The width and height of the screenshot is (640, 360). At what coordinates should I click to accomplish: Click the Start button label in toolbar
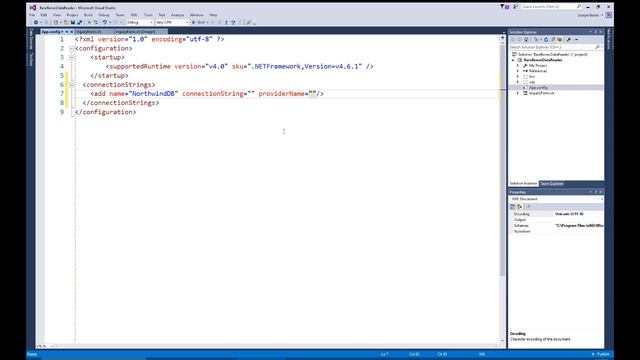point(201,22)
